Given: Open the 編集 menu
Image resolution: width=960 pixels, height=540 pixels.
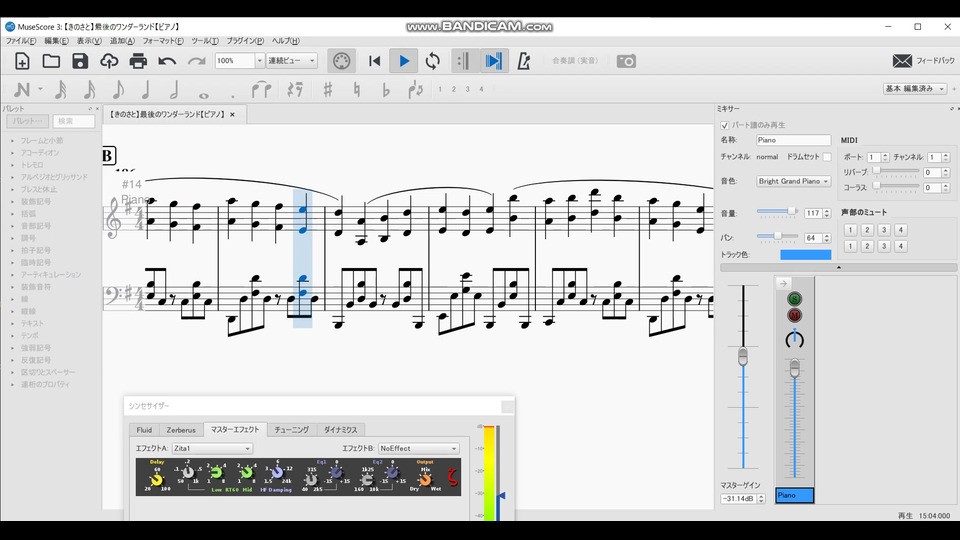Looking at the screenshot, I should tap(56, 41).
